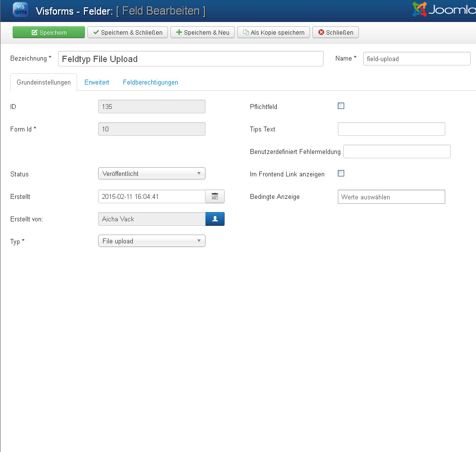Click the Joomla logo
This screenshot has width=476, height=452.
point(444,10)
